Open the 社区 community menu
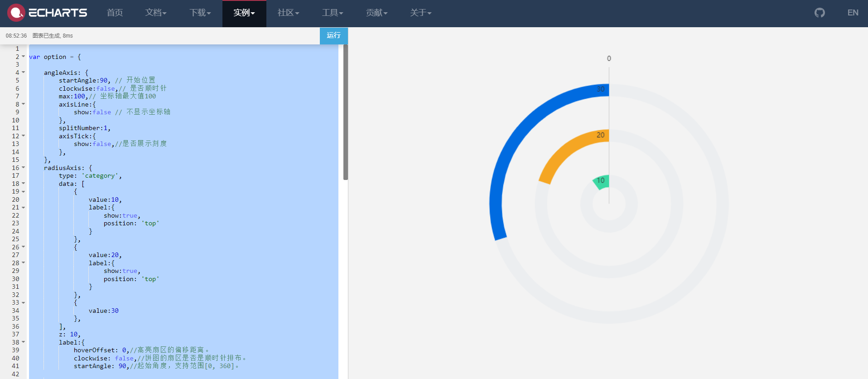The width and height of the screenshot is (868, 379). [288, 13]
